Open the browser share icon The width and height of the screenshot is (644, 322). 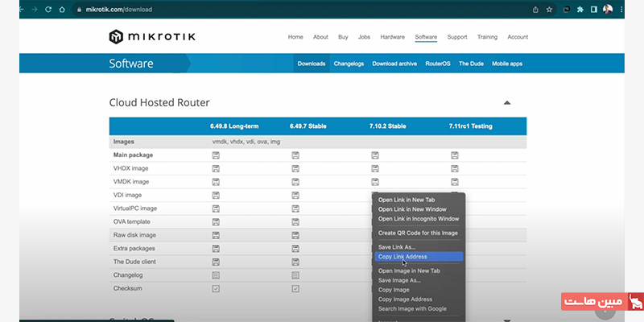[535, 10]
